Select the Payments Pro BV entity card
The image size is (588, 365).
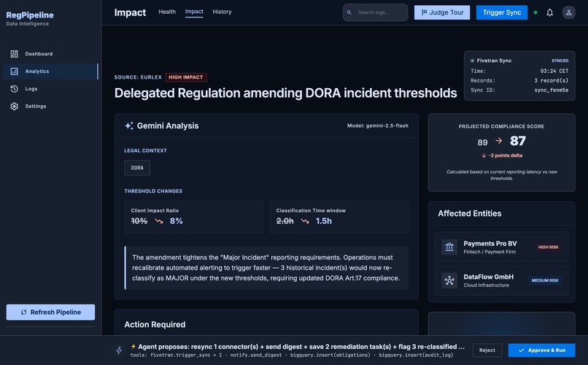click(x=501, y=247)
